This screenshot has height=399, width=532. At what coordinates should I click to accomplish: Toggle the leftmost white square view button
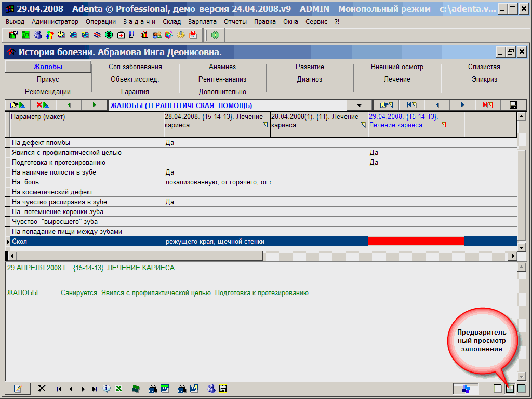pos(498,388)
